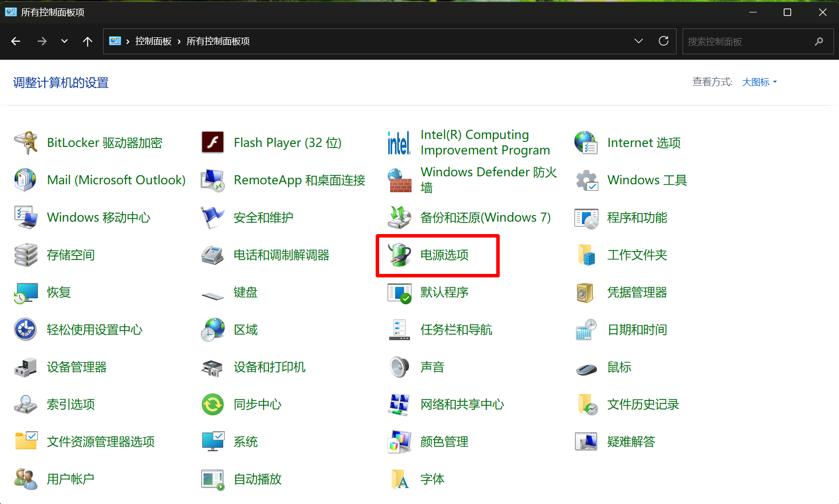Screen dimensions: 839x504
Task: Click the 用户帐户 link
Action: click(71, 479)
